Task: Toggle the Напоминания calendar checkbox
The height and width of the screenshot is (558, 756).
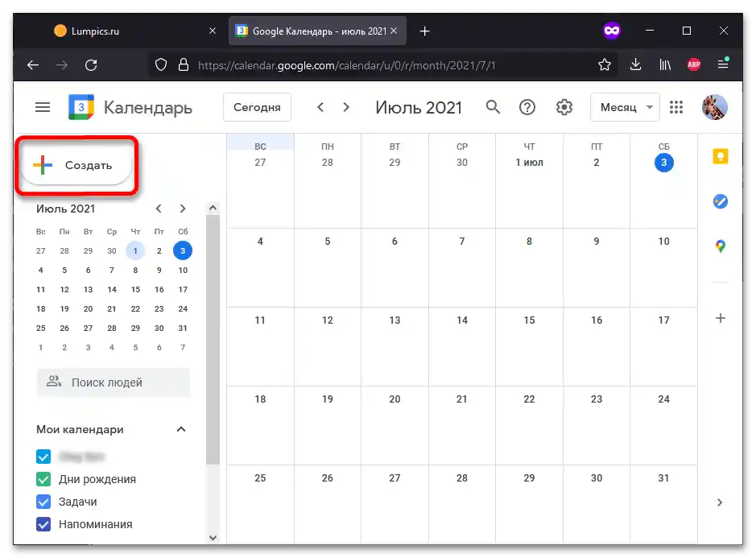Action: click(x=43, y=524)
